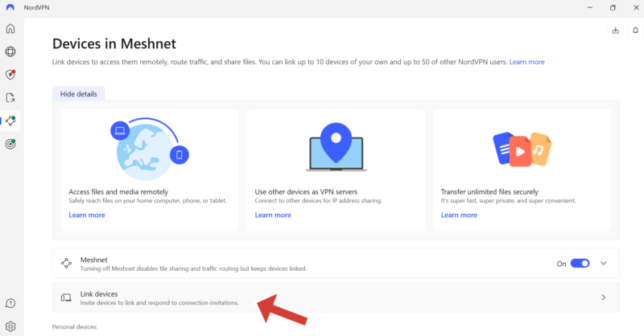
Task: Click the Link devices row
Action: coord(322,297)
